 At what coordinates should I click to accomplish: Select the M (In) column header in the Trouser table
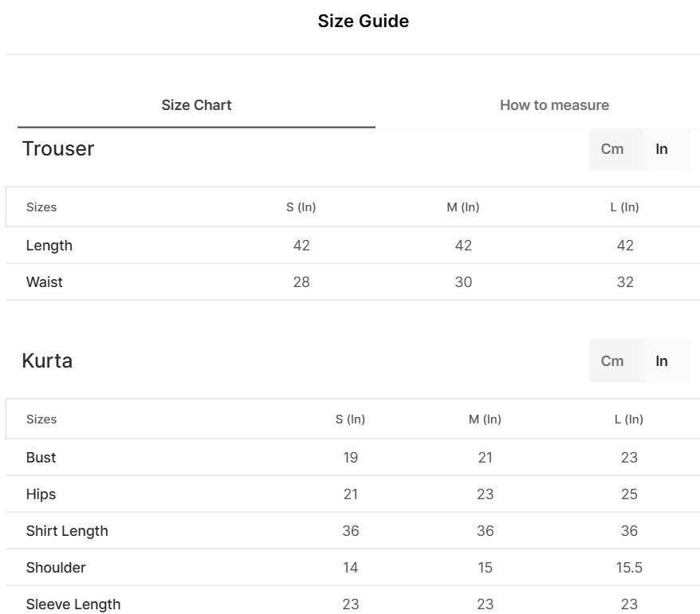pos(462,207)
